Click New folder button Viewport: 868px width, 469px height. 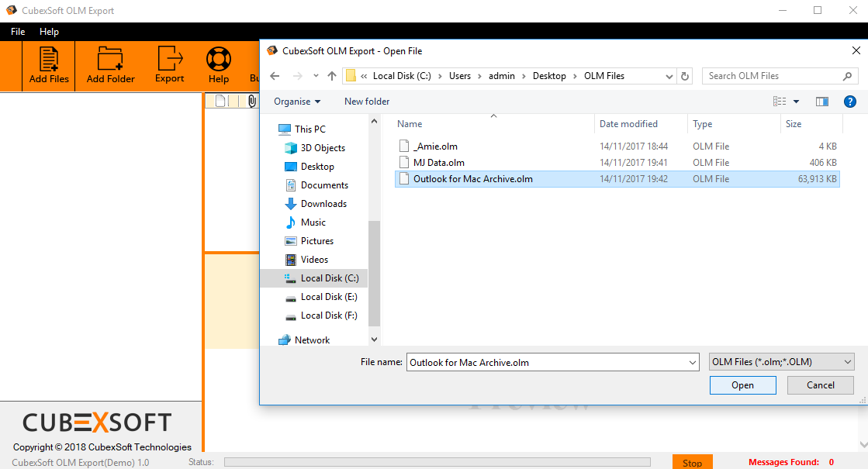click(366, 102)
